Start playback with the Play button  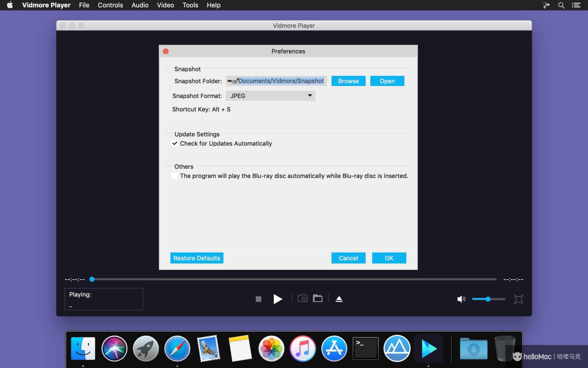(x=277, y=299)
